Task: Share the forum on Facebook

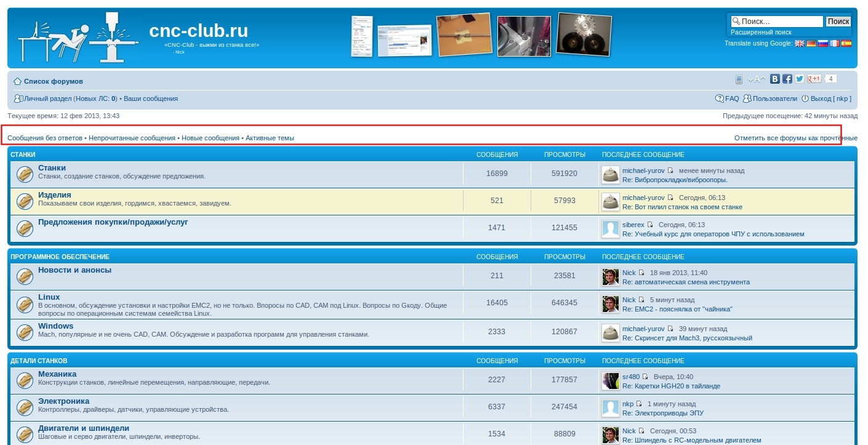Action: pos(787,79)
